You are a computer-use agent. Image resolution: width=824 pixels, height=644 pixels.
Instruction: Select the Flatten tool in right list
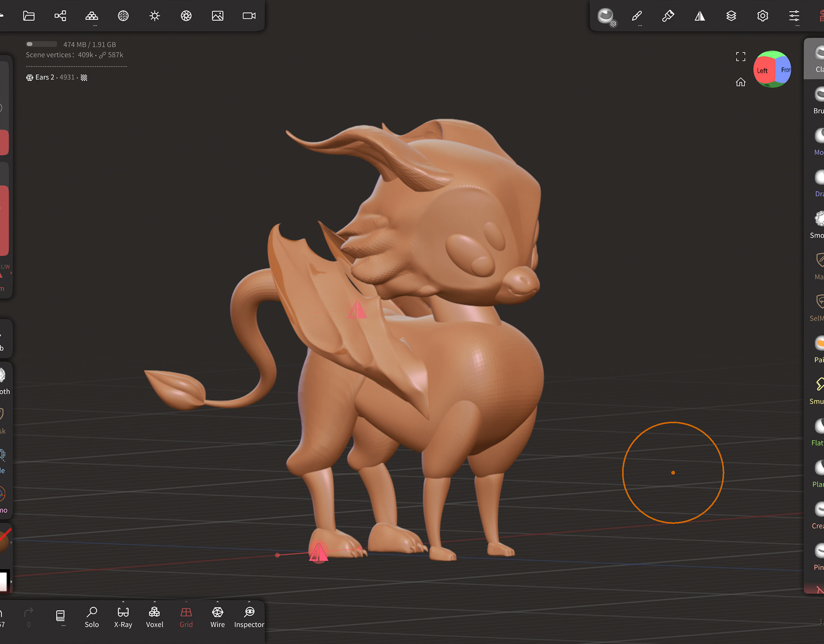818,432
